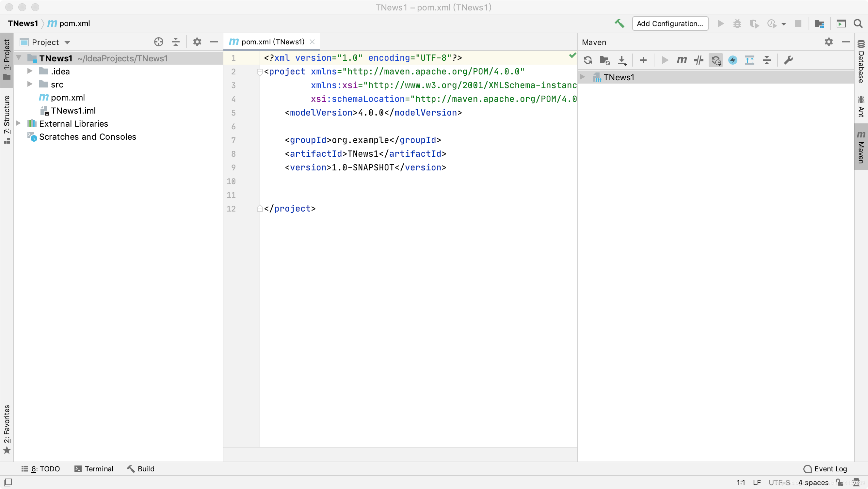
Task: Open 6: TODO tool window
Action: coord(40,469)
